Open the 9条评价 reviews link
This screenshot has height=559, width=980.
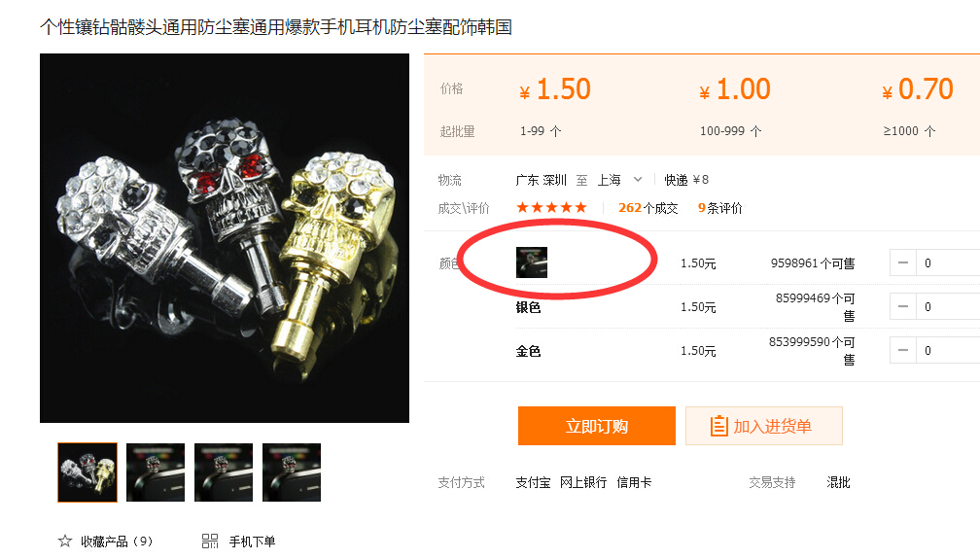(720, 208)
